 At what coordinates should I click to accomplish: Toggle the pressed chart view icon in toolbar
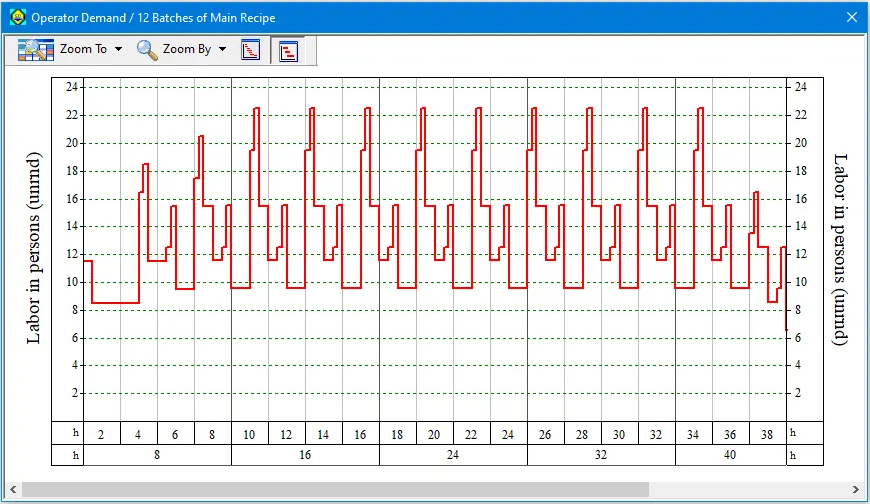(287, 50)
